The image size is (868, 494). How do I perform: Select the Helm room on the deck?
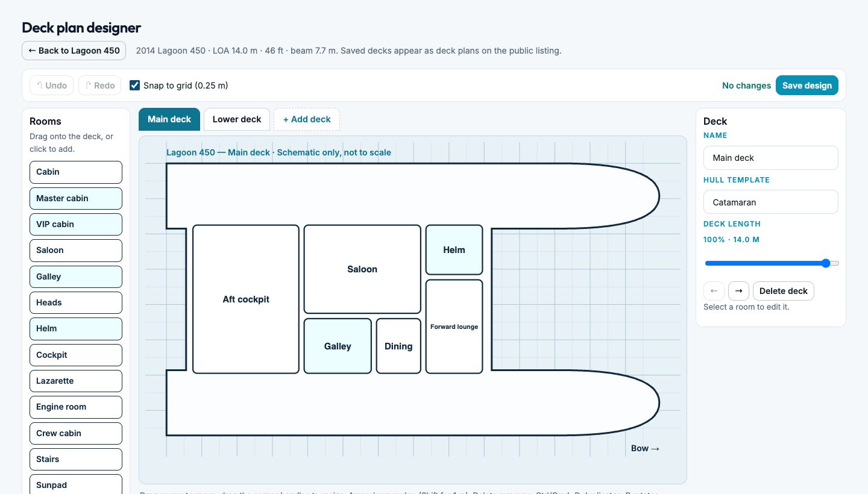(454, 250)
